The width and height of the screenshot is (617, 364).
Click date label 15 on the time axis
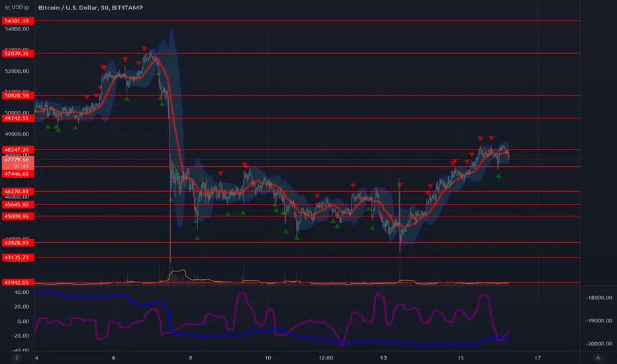[x=460, y=357]
